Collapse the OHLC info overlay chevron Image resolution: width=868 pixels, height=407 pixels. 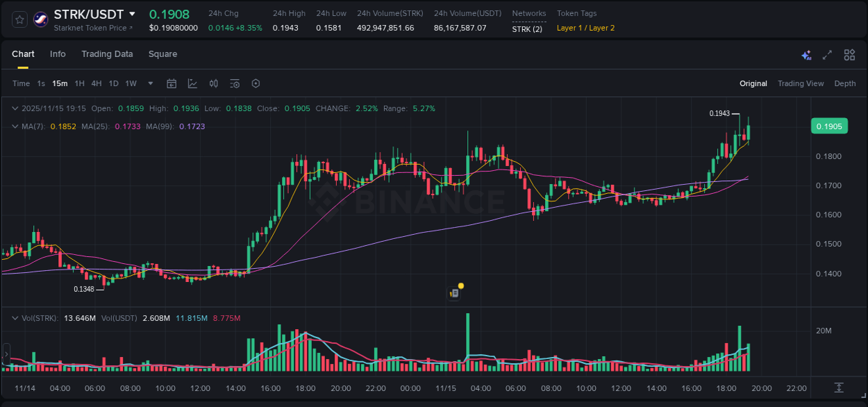point(15,108)
